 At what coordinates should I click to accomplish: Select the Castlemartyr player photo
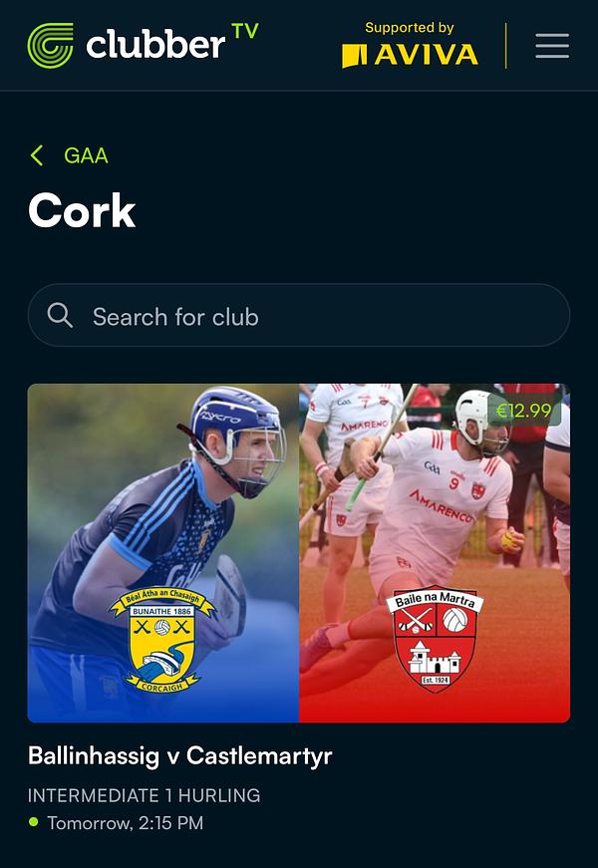[435, 553]
